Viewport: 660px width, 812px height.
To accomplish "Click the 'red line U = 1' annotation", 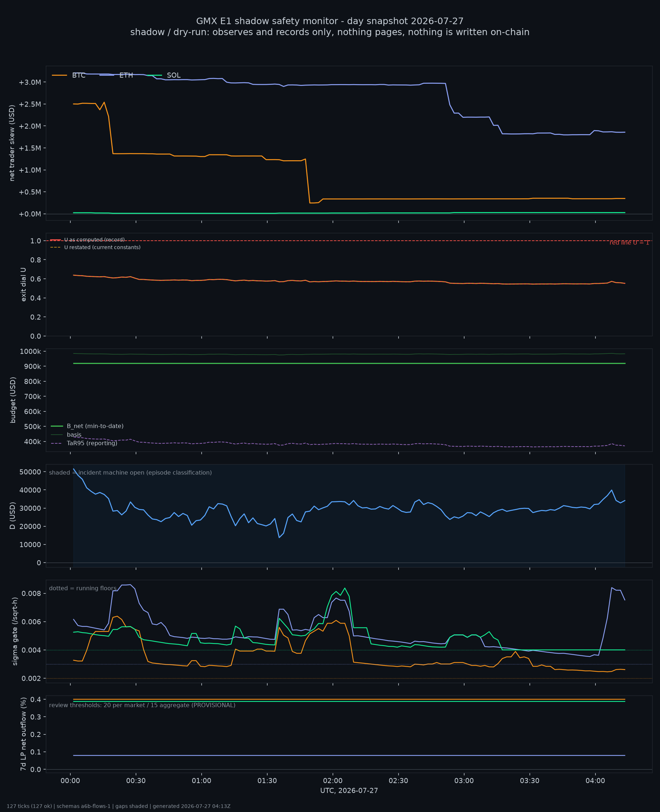I will pos(630,243).
